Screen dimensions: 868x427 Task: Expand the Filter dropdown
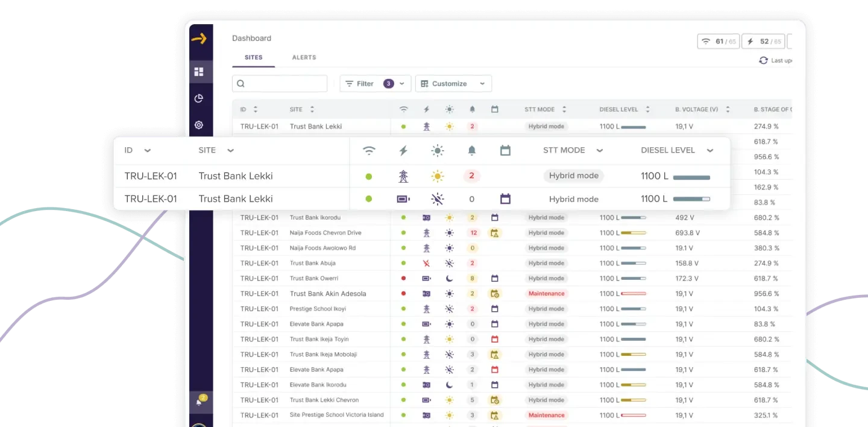375,84
